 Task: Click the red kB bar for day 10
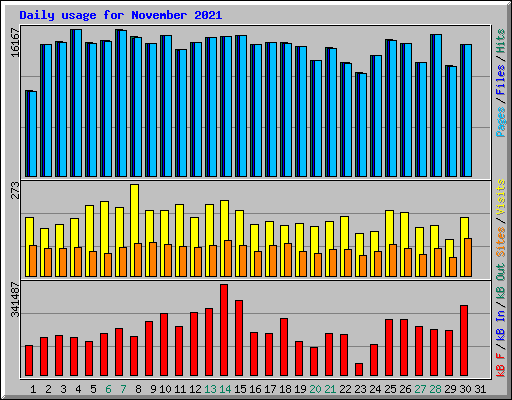[164, 345]
